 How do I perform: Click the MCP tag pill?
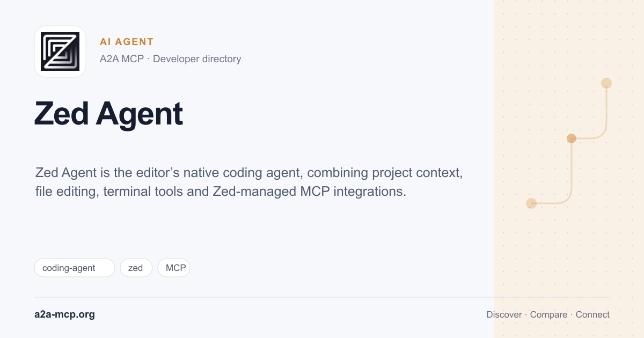tap(174, 268)
